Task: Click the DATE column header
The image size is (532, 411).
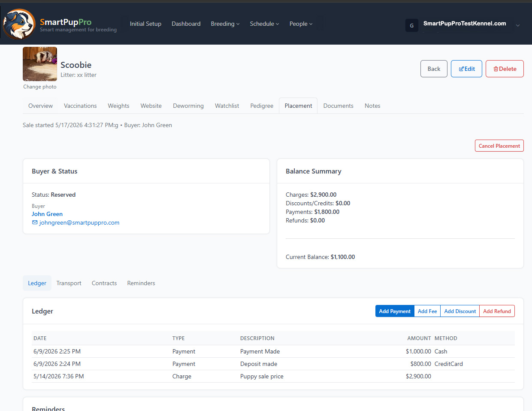Action: pos(40,338)
